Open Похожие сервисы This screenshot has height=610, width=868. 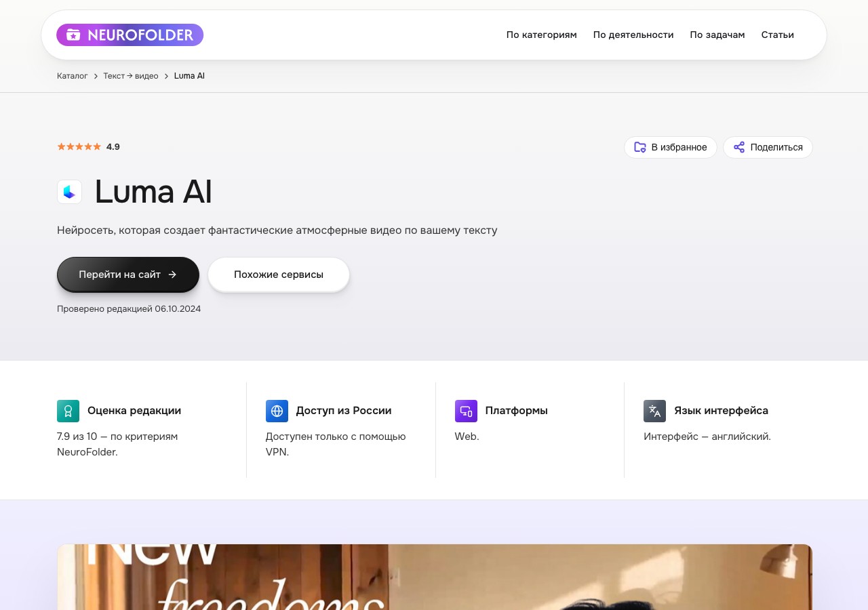[279, 274]
